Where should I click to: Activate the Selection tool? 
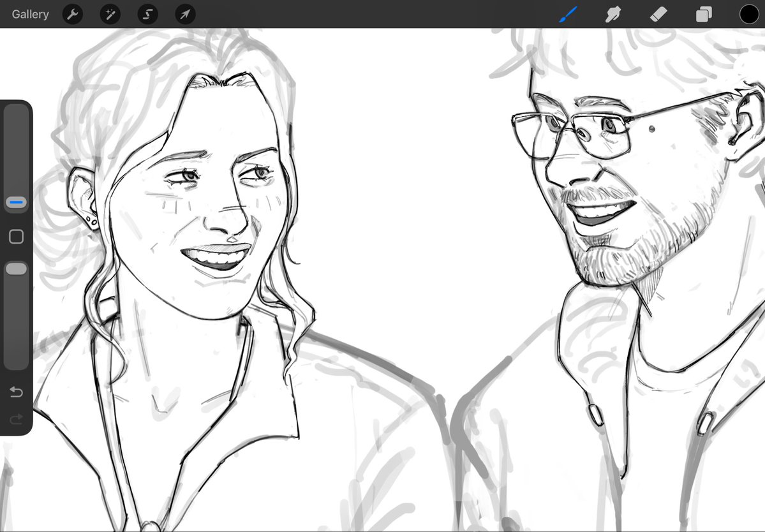click(147, 14)
